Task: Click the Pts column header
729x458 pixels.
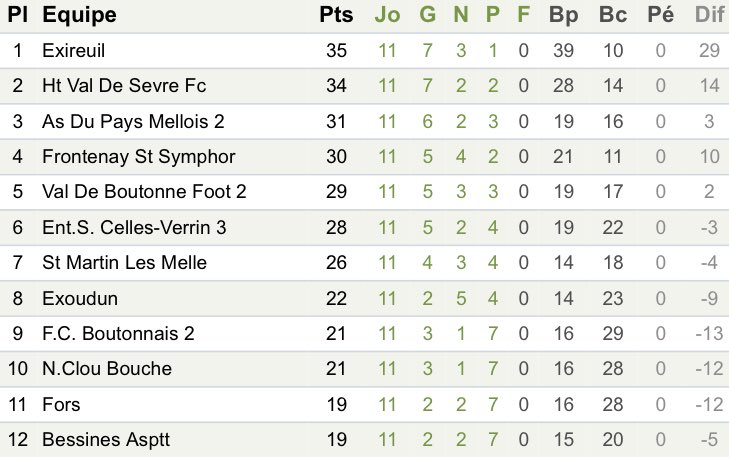Action: (336, 15)
